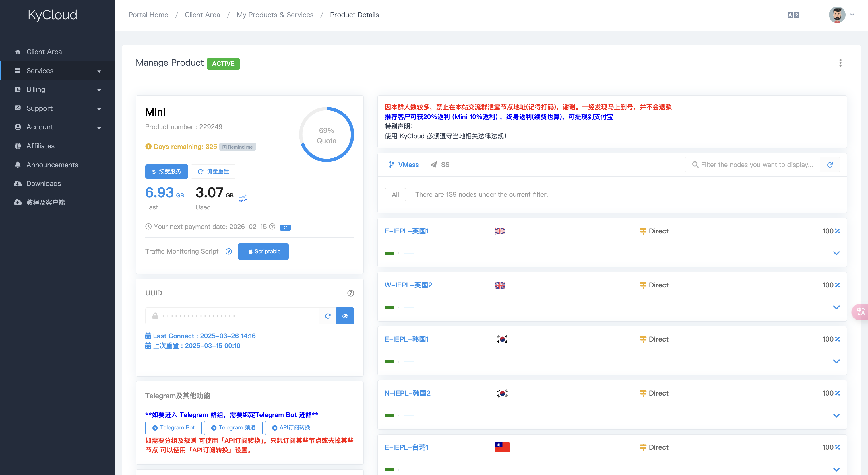Open the traffic usage chart icon
868x475 pixels.
(243, 198)
